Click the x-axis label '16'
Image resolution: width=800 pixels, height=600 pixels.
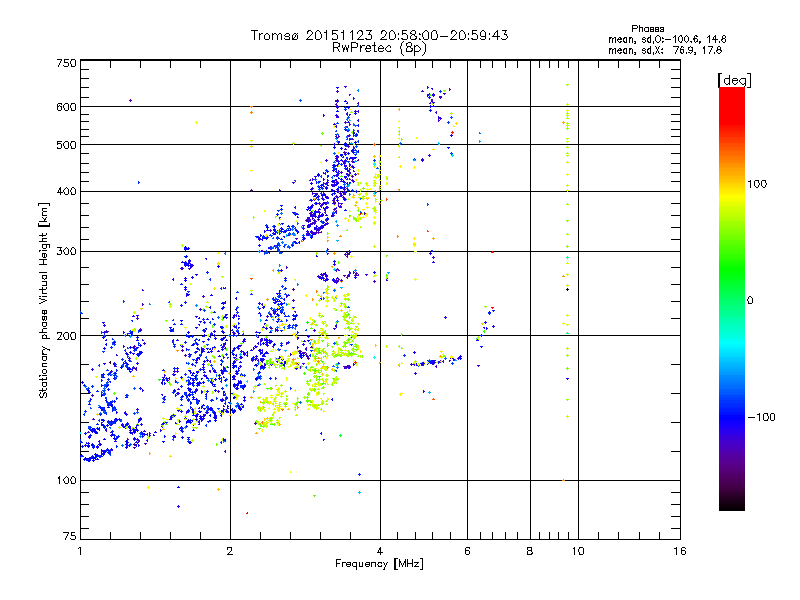point(680,551)
